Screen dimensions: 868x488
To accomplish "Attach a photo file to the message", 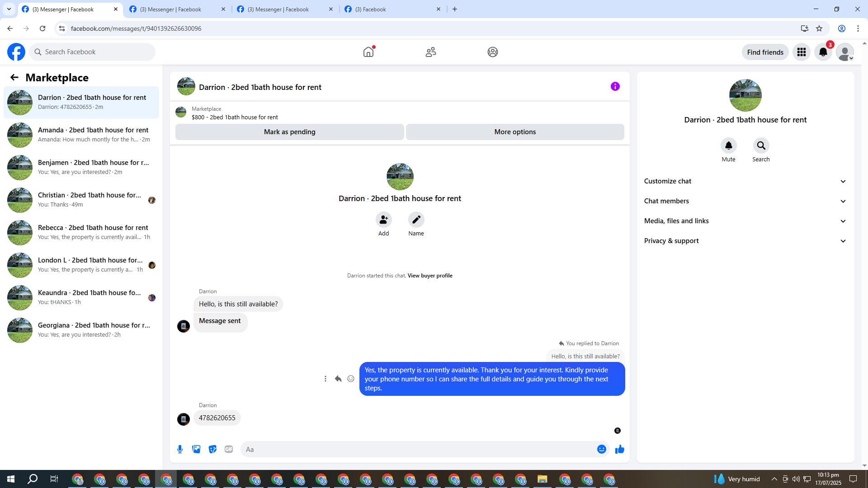I will click(196, 449).
